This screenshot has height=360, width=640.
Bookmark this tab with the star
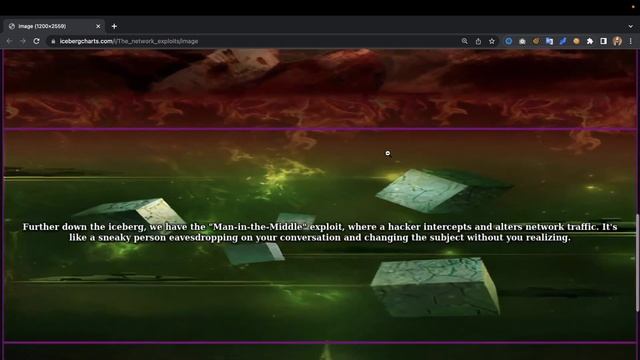[x=492, y=41]
